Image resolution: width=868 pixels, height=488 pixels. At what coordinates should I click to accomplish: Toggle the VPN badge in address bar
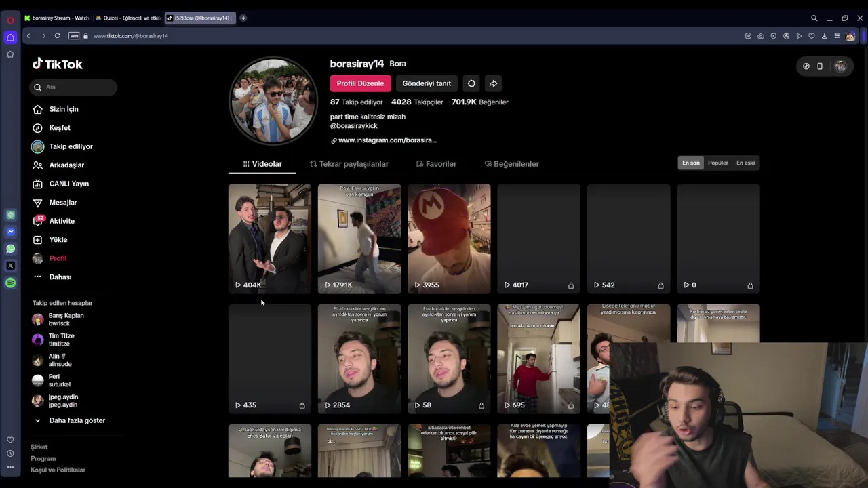coord(74,36)
